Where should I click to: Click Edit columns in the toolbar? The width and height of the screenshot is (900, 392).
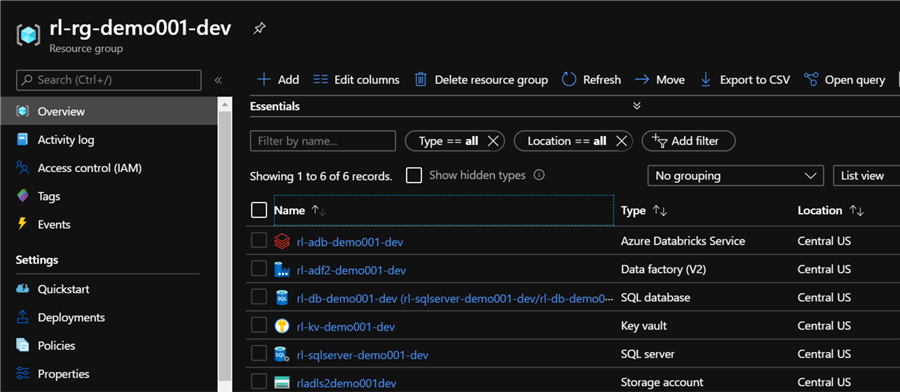point(356,80)
